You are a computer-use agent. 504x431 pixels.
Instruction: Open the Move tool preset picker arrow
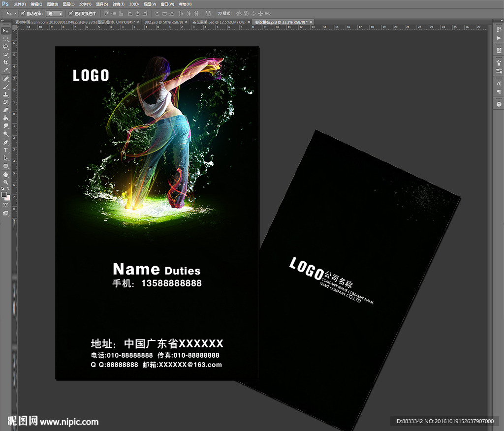[x=15, y=14]
